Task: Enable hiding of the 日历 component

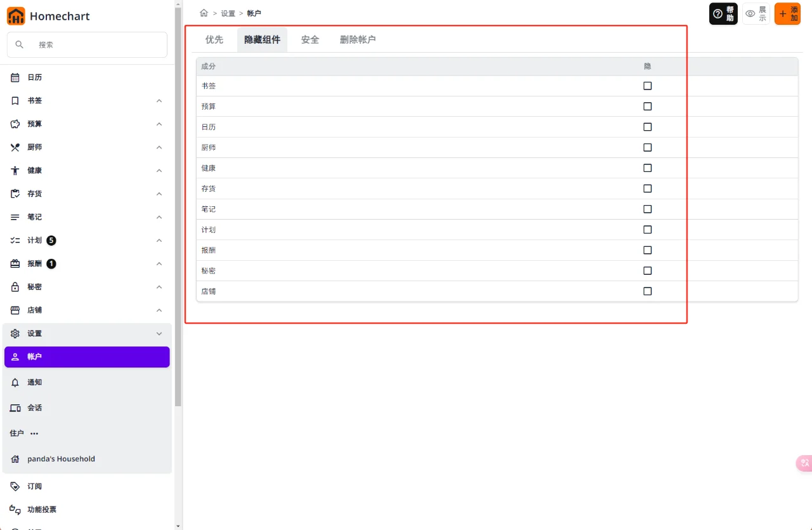Action: [x=647, y=126]
